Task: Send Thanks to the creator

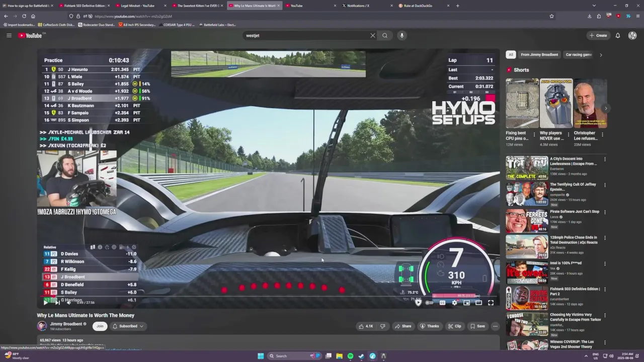Action: coord(429,326)
